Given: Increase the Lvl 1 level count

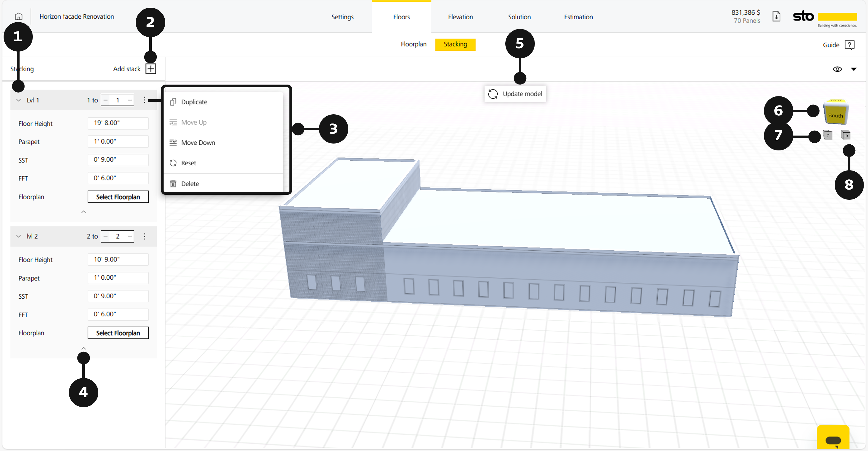Looking at the screenshot, I should 130,100.
